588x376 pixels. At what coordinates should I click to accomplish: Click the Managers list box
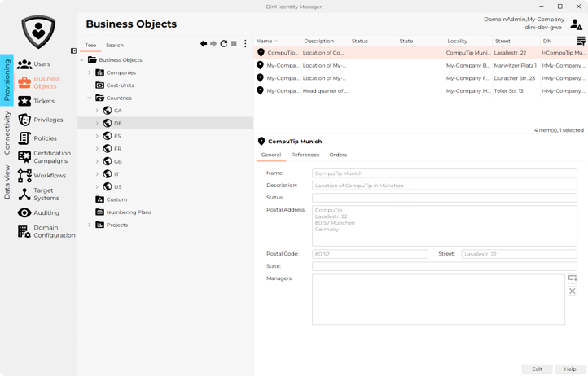(x=438, y=299)
